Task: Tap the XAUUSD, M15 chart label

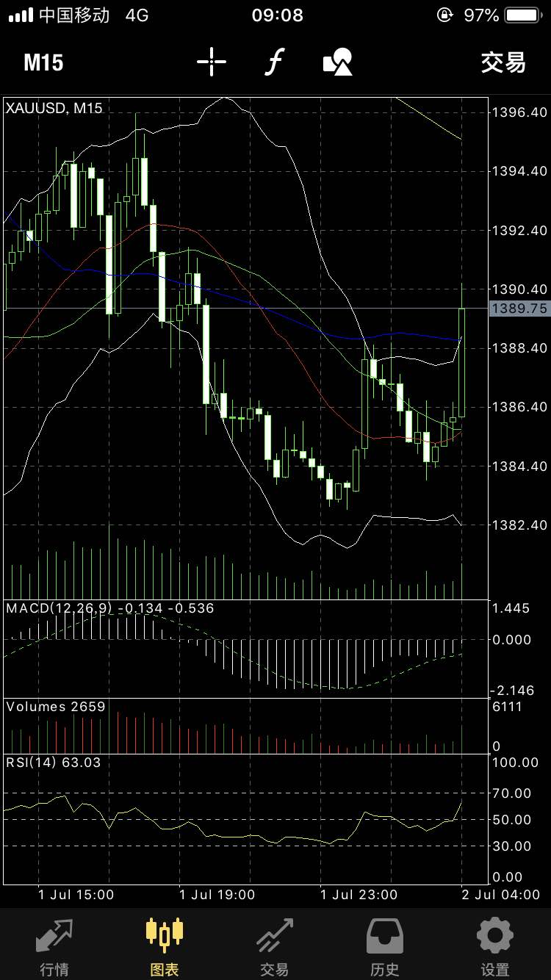Action: tap(54, 108)
